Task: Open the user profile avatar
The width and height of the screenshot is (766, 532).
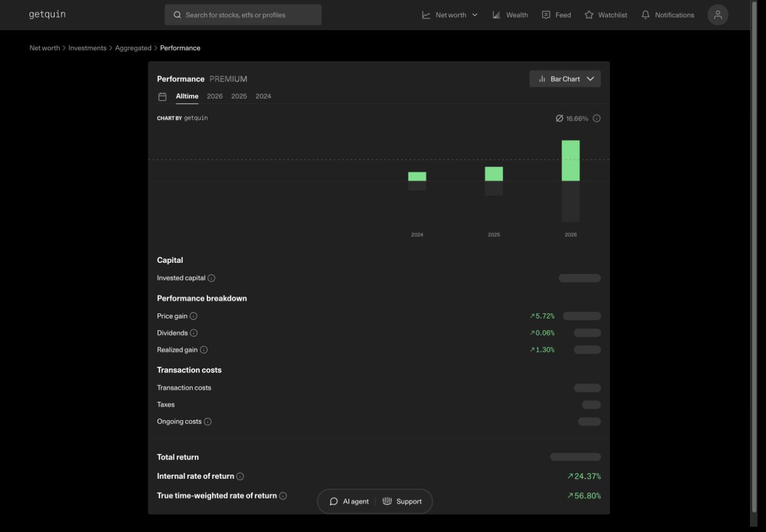Action: tap(718, 15)
